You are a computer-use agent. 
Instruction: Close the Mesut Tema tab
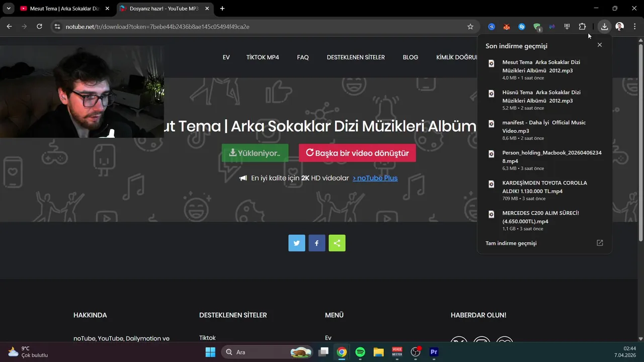107,9
